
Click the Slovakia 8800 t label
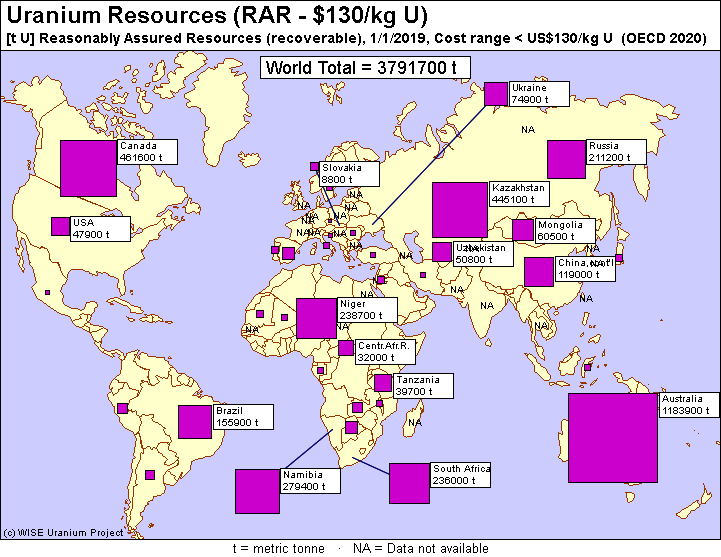click(x=349, y=174)
